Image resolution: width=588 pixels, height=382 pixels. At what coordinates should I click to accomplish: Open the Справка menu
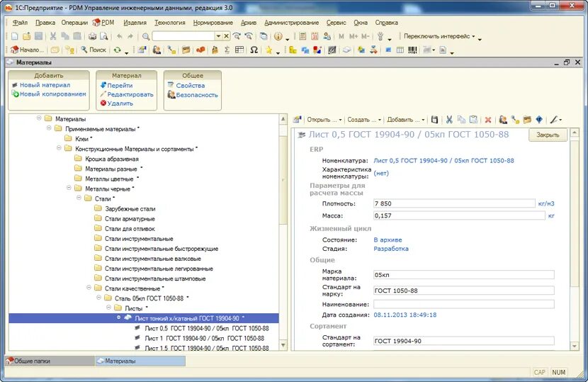[x=386, y=23]
